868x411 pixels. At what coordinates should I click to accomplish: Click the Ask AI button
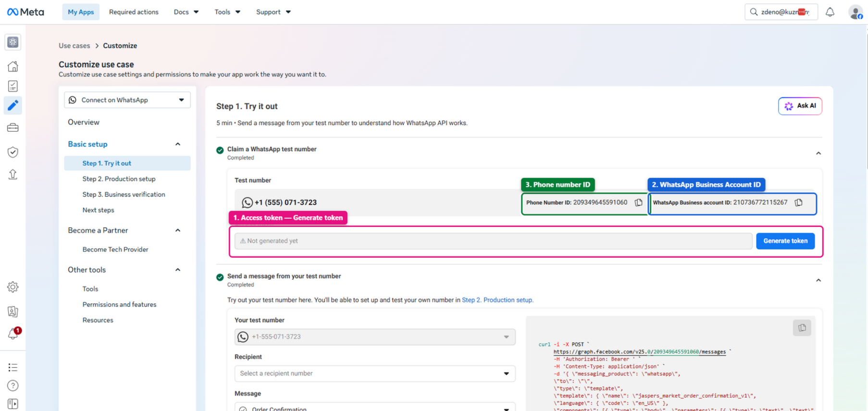click(x=800, y=106)
